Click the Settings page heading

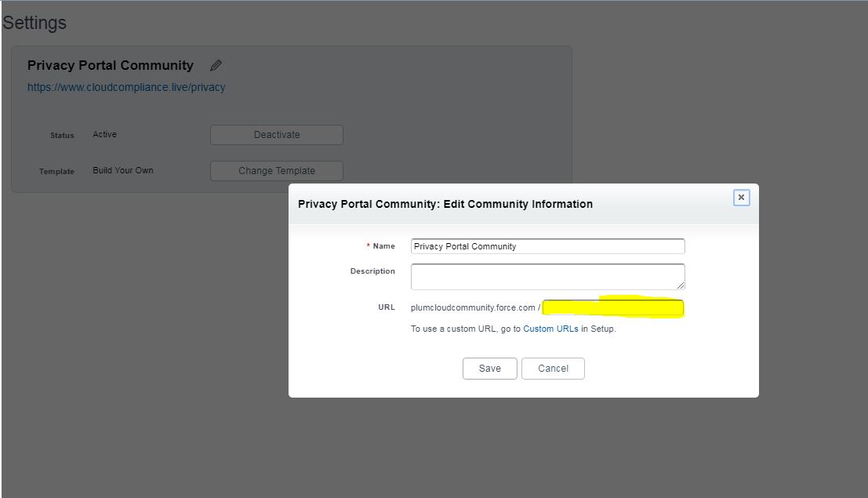[x=35, y=23]
